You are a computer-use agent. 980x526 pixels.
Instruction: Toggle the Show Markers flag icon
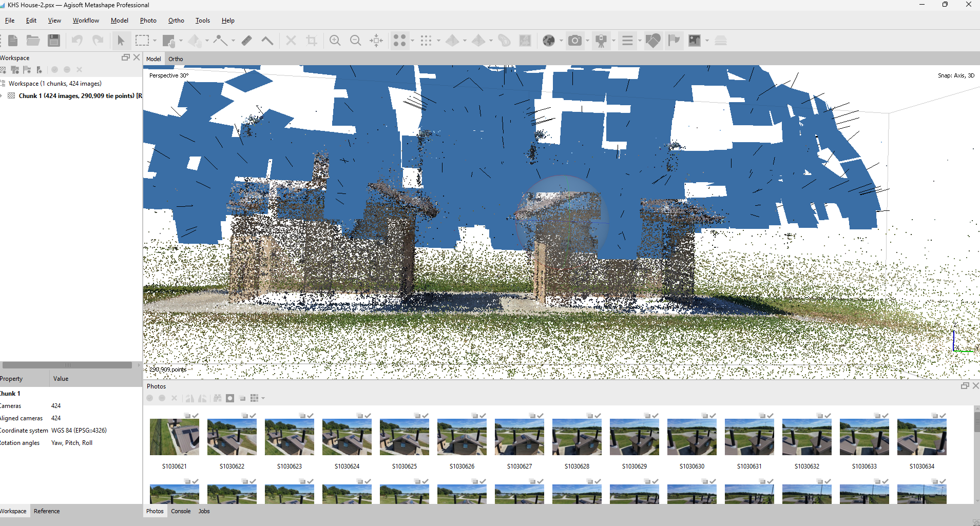674,41
